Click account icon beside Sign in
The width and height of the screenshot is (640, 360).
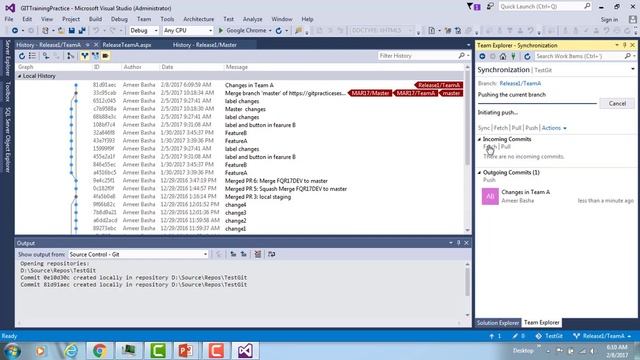tap(633, 19)
